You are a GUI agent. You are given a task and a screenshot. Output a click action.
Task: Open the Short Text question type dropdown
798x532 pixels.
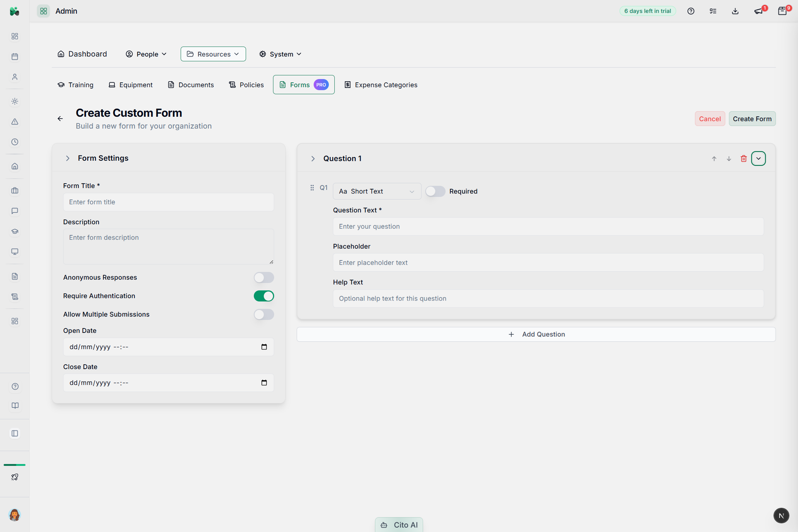[x=376, y=191]
